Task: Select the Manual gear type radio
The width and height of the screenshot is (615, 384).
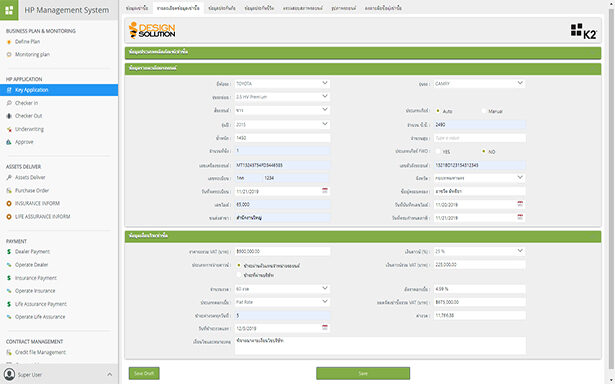Action: 484,111
